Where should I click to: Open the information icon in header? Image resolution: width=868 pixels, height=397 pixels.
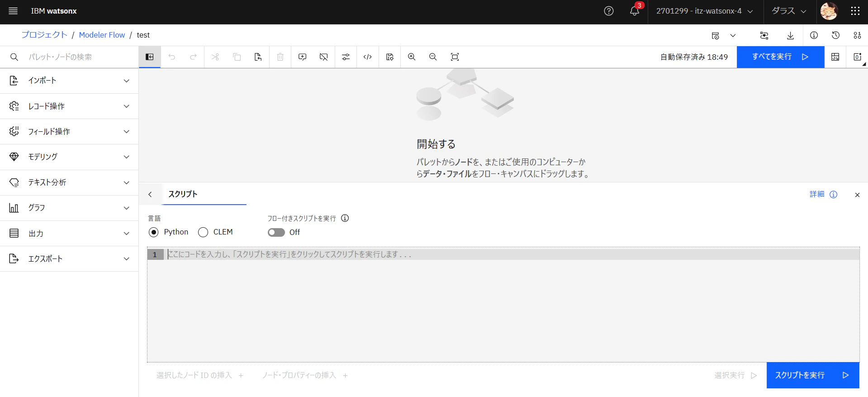click(x=814, y=35)
